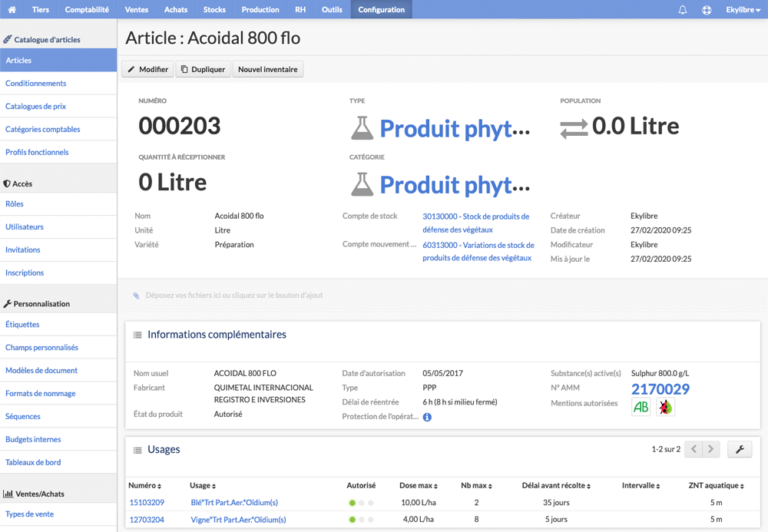Open Catalogues de prix
Image resolution: width=768 pixels, height=532 pixels.
58,106
